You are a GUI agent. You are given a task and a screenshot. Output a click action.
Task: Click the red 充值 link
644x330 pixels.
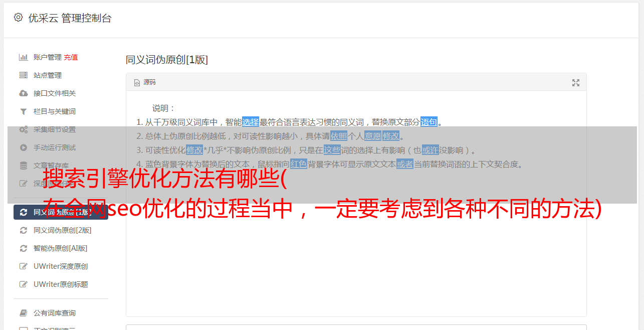point(71,57)
